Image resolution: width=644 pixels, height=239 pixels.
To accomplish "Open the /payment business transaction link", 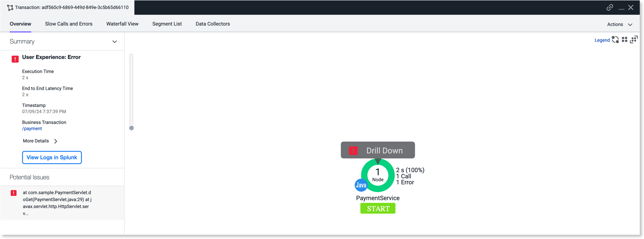I will [32, 129].
